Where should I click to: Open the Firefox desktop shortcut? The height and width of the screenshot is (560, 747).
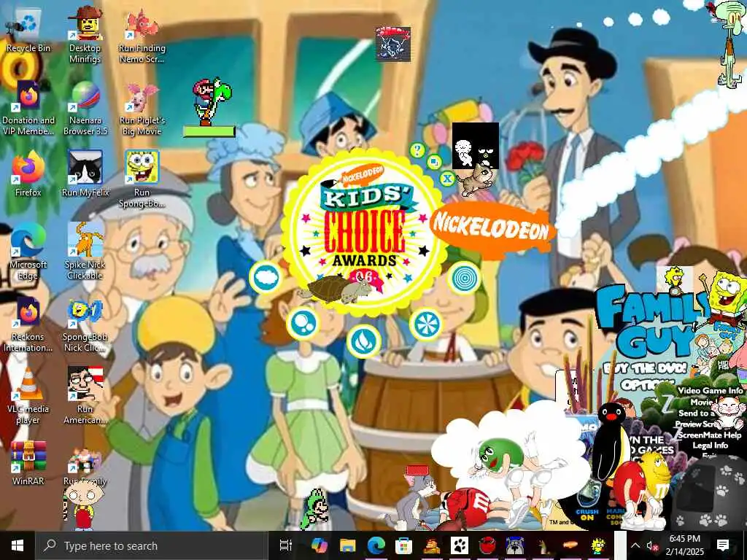[28, 174]
